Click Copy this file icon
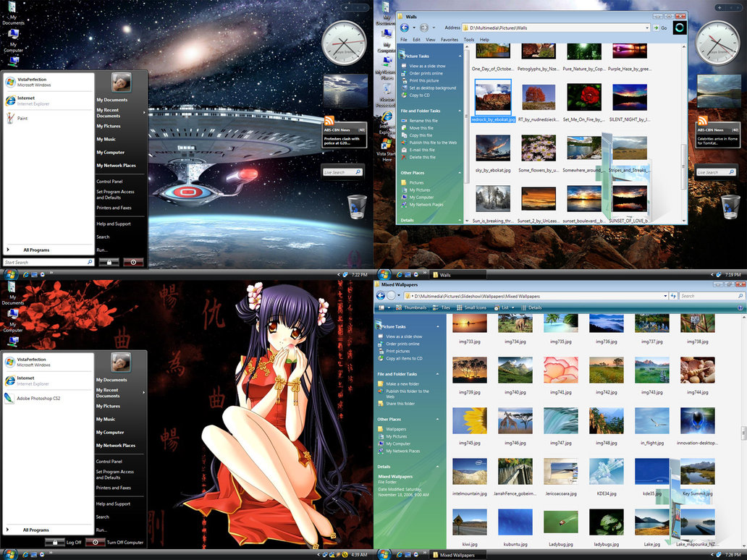 pos(403,135)
